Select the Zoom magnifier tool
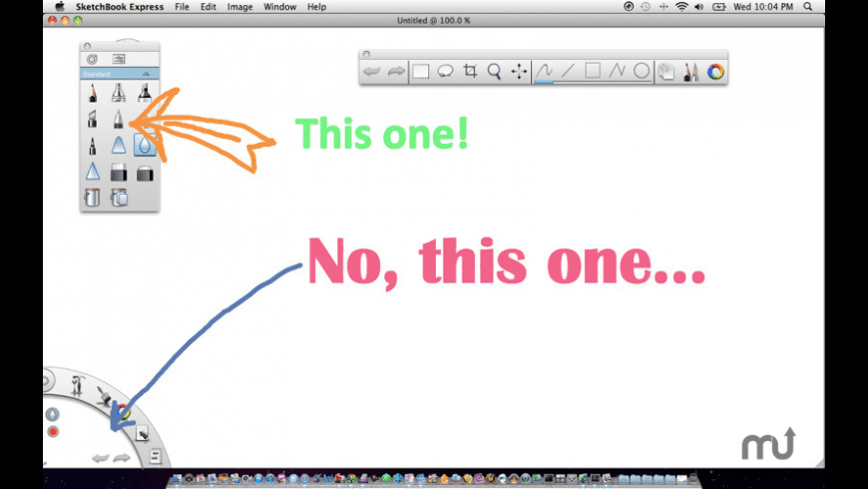 click(494, 72)
